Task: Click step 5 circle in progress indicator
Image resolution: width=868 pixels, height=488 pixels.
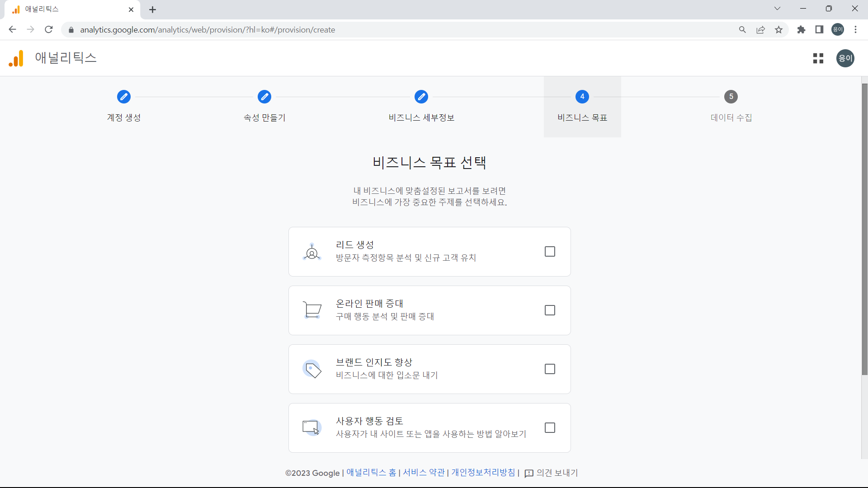Action: (x=731, y=97)
